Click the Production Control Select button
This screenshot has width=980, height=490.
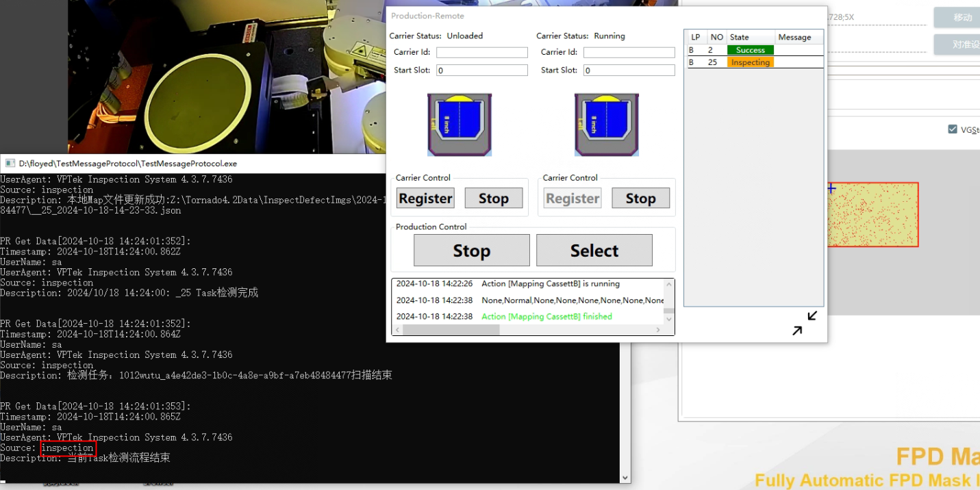click(x=594, y=250)
